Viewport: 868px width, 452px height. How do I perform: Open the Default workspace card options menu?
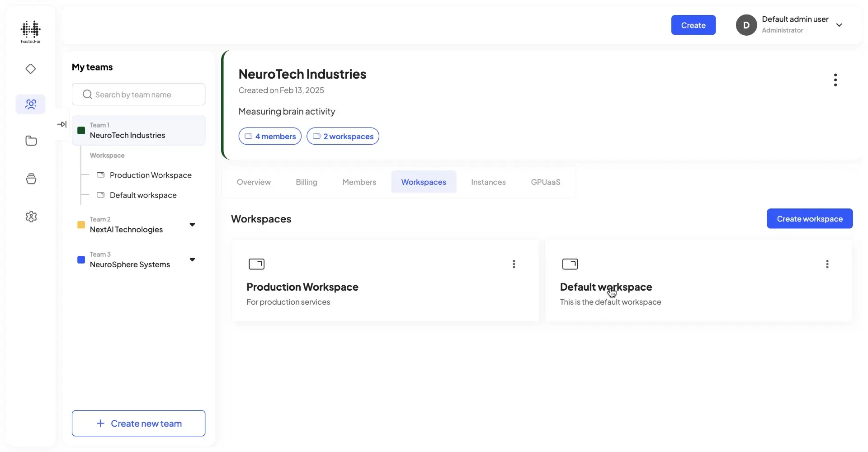[827, 264]
